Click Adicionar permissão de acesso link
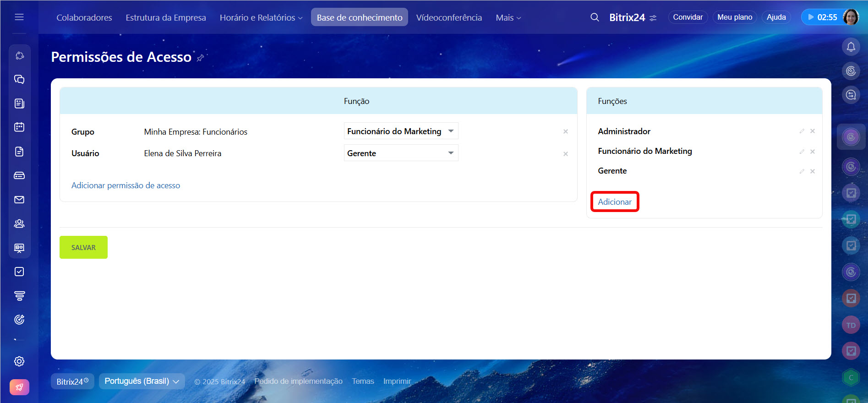 pyautogui.click(x=126, y=185)
